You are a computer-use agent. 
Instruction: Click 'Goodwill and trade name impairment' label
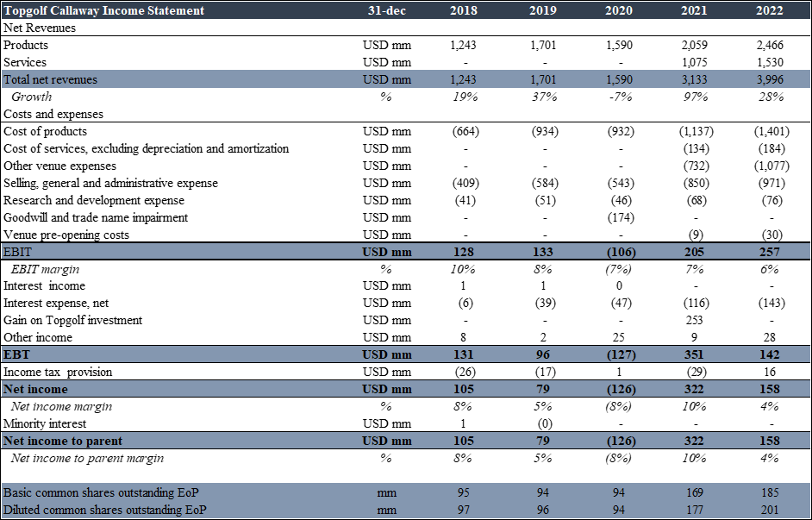(96, 217)
